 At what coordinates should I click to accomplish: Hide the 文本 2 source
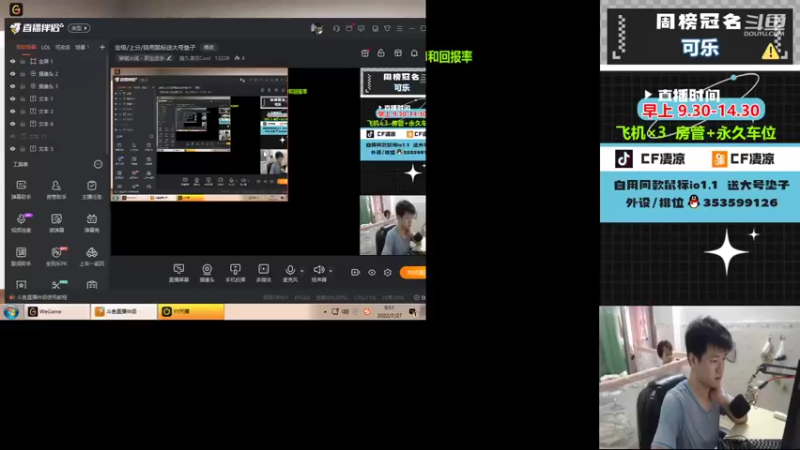click(x=13, y=111)
